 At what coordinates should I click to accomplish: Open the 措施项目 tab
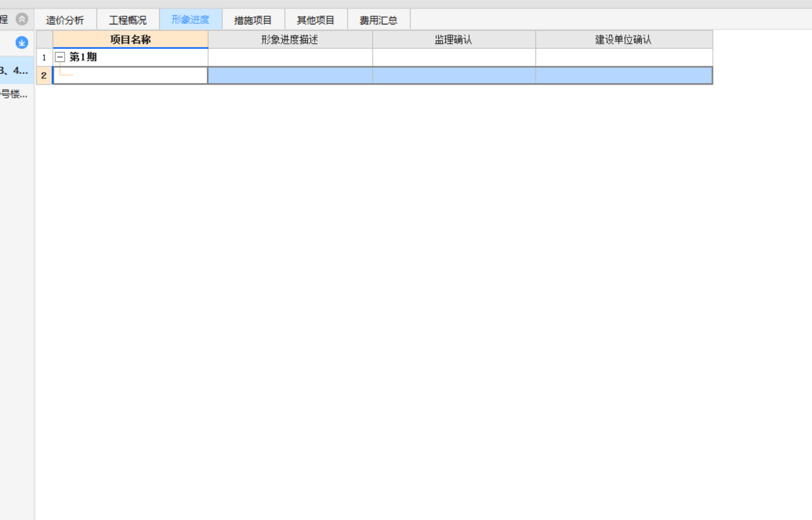253,20
